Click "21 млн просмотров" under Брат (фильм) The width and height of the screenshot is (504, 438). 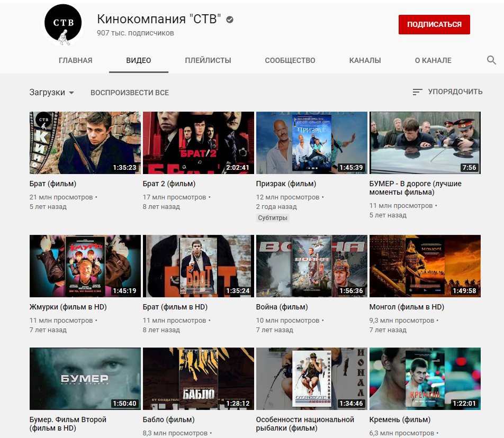click(61, 197)
